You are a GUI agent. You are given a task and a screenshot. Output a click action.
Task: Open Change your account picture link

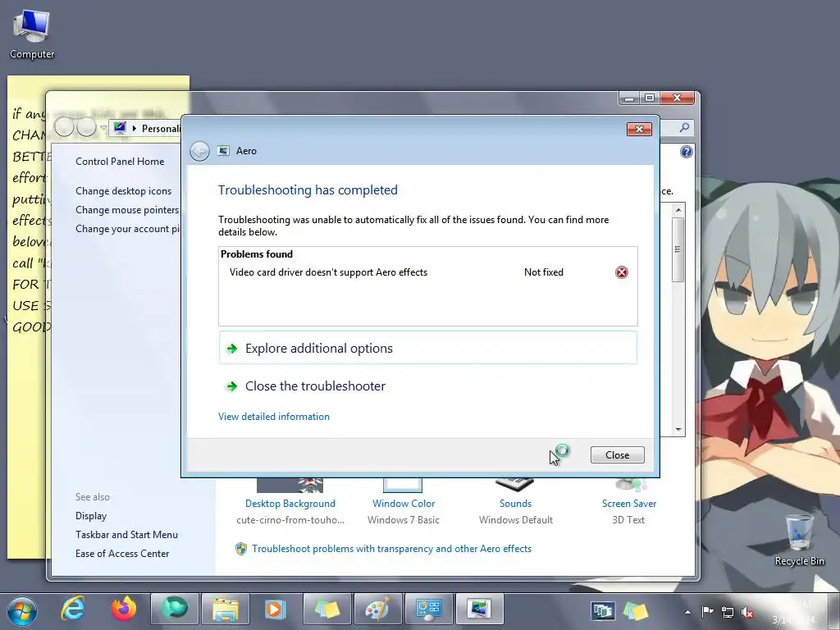127,229
